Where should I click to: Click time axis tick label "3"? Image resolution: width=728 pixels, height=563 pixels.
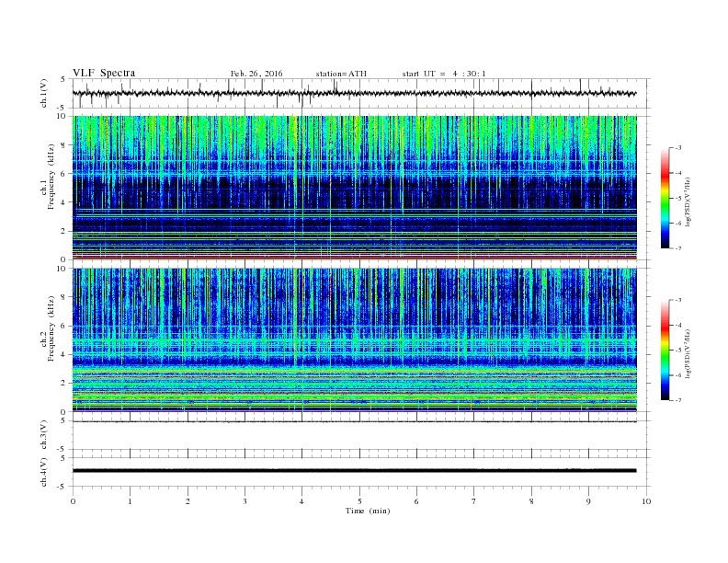pyautogui.click(x=245, y=501)
